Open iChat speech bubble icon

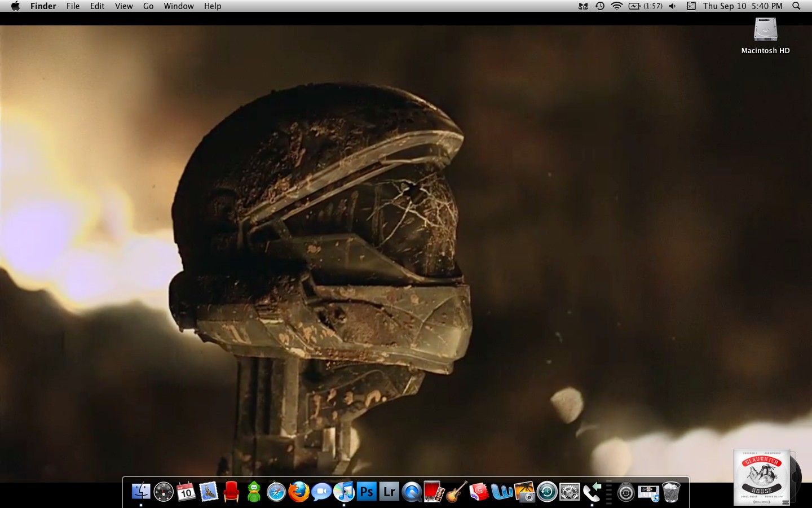(x=321, y=492)
